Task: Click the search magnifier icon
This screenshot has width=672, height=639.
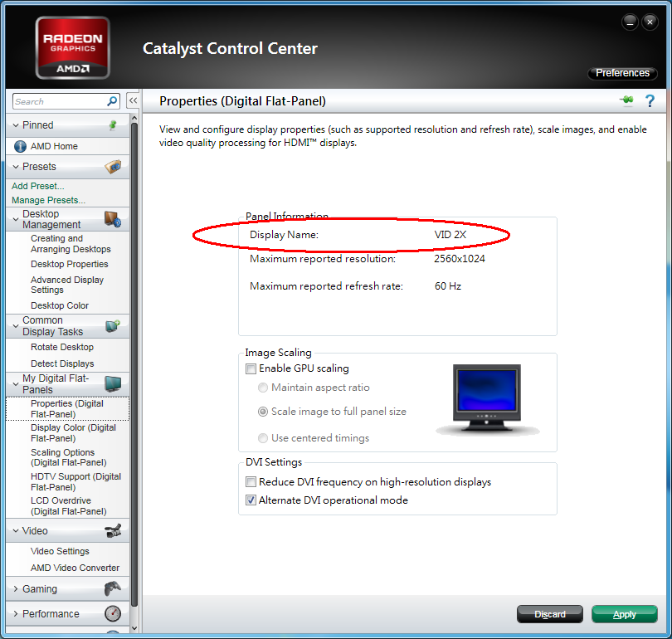Action: 112,101
